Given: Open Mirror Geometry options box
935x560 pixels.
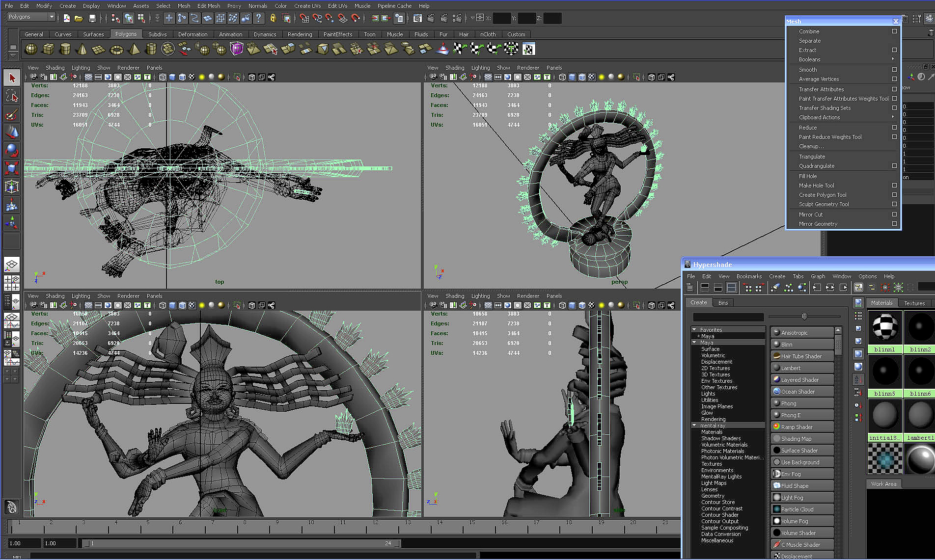Looking at the screenshot, I should 894,223.
